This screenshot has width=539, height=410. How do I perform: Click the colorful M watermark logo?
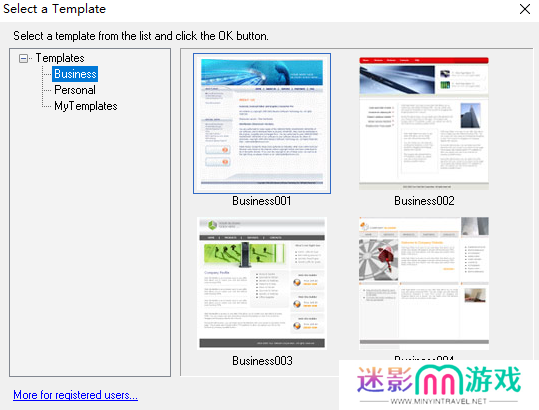click(x=439, y=380)
